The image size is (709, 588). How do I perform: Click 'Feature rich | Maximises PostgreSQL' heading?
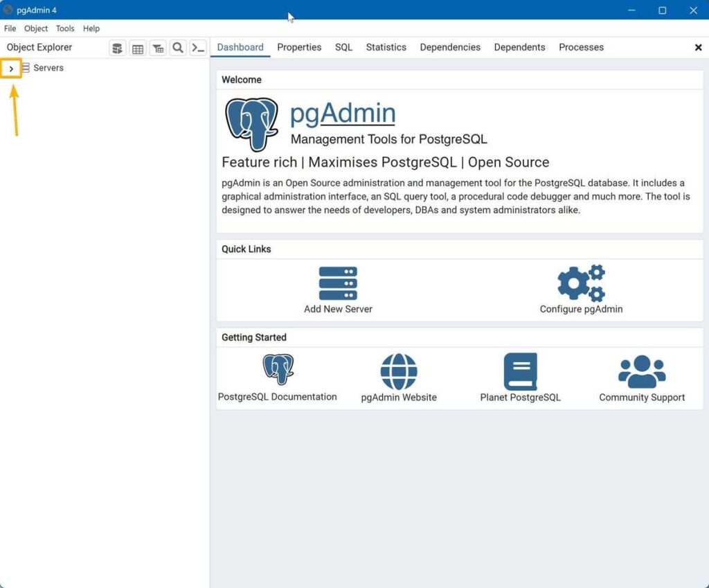pyautogui.click(x=385, y=162)
